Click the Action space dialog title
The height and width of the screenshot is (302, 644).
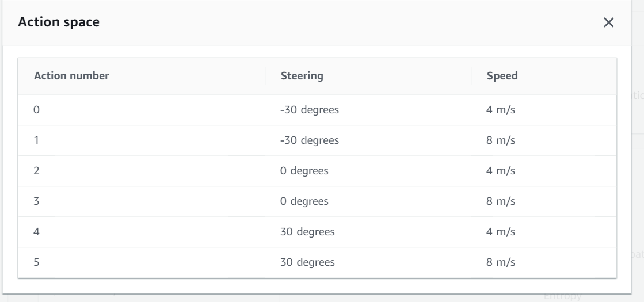tap(59, 23)
